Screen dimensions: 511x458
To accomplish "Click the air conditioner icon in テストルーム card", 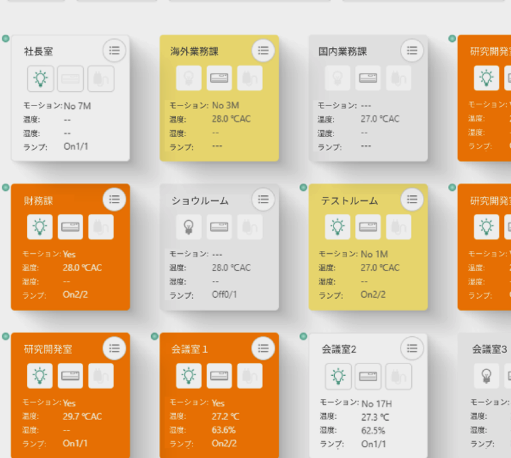I will pyautogui.click(x=368, y=227).
